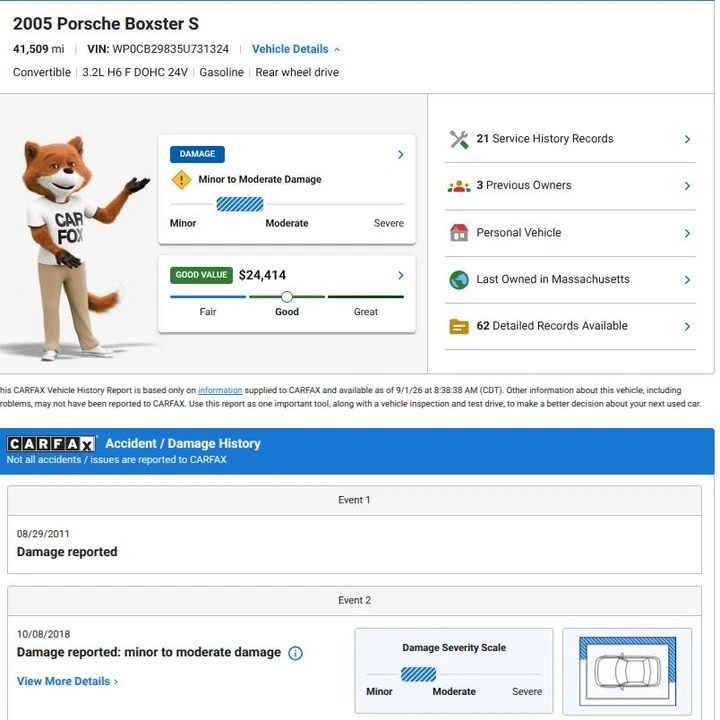The width and height of the screenshot is (720, 720).
Task: Click the 'Great' value label
Action: (366, 312)
